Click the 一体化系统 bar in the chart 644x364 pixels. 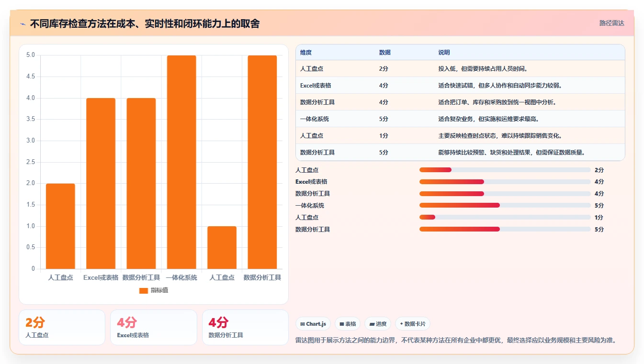[x=181, y=162]
